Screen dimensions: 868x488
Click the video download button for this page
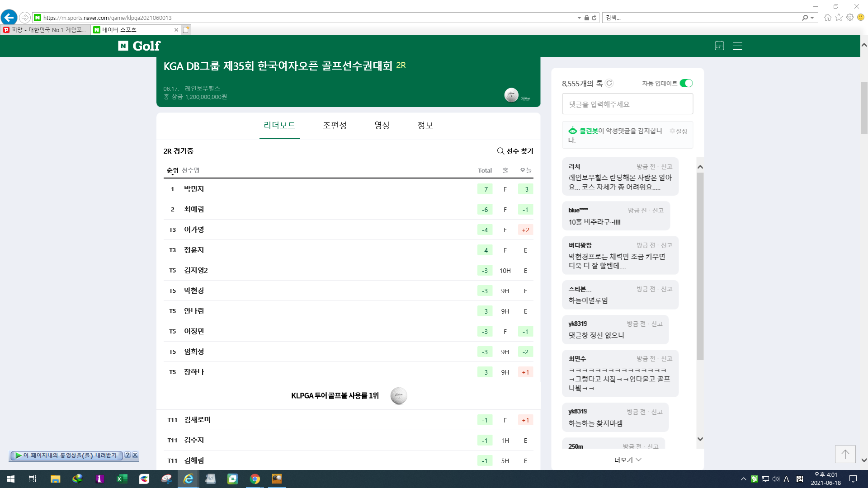(66, 455)
